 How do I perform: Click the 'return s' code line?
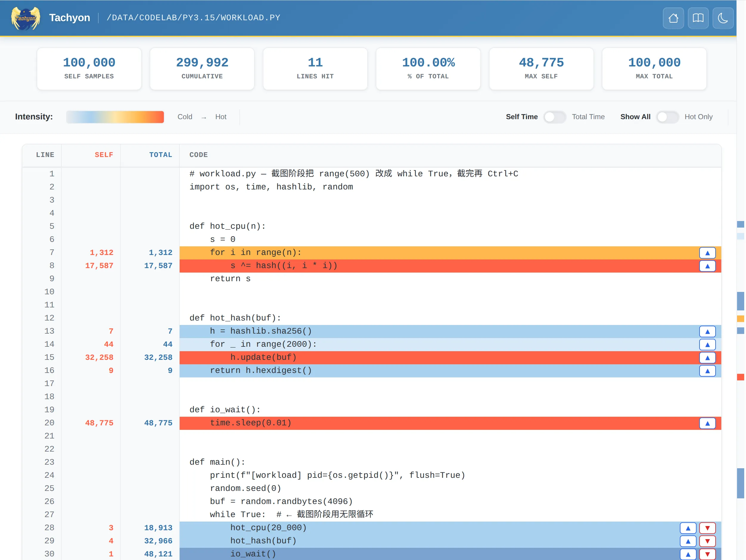(230, 279)
